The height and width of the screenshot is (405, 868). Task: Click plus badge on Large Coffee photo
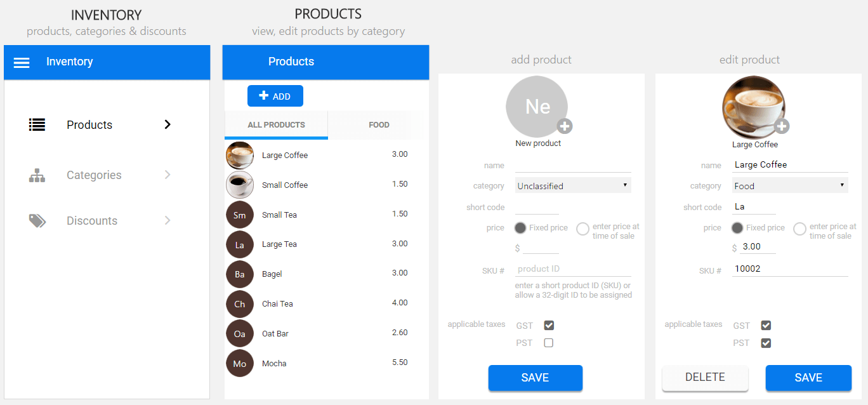tap(782, 126)
